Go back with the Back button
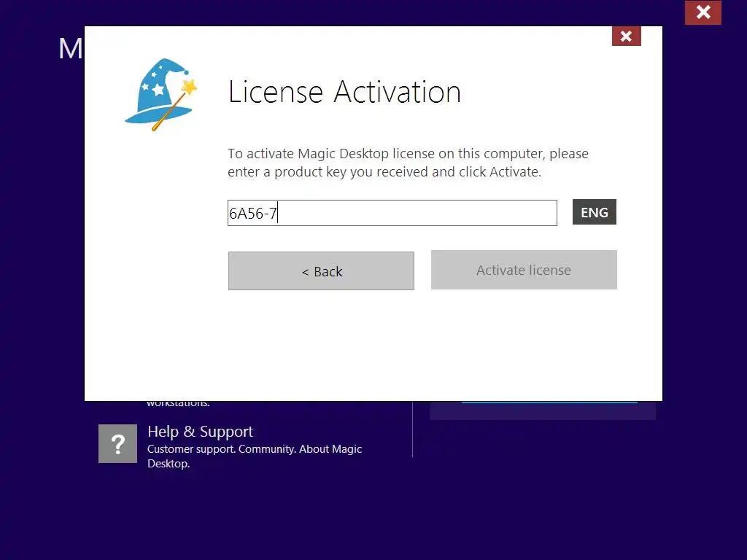The image size is (747, 560). click(x=321, y=271)
